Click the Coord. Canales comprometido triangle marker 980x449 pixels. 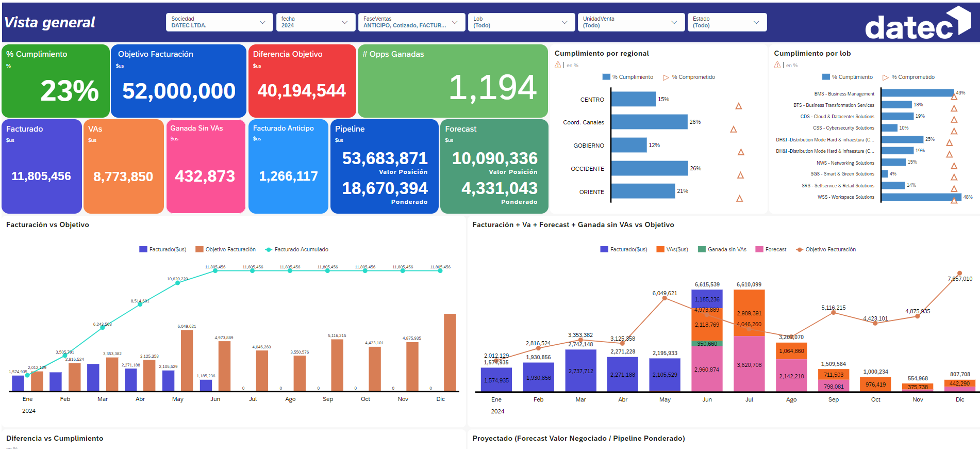[x=734, y=129]
